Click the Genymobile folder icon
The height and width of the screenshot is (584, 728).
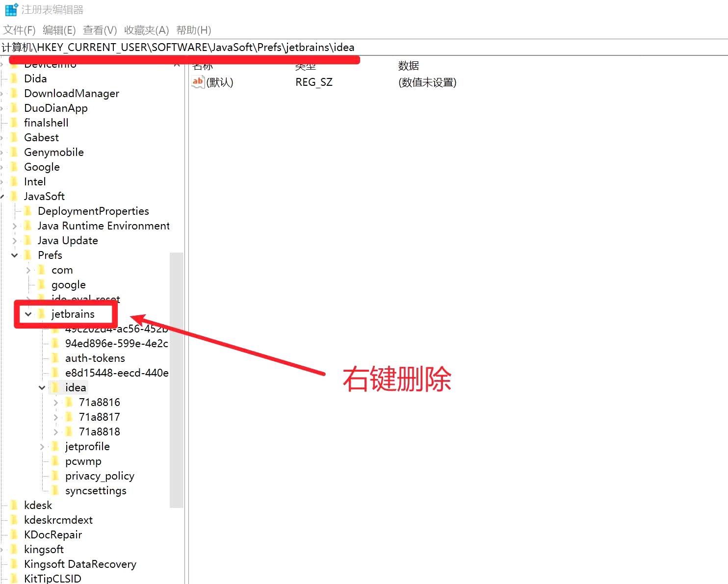(15, 152)
